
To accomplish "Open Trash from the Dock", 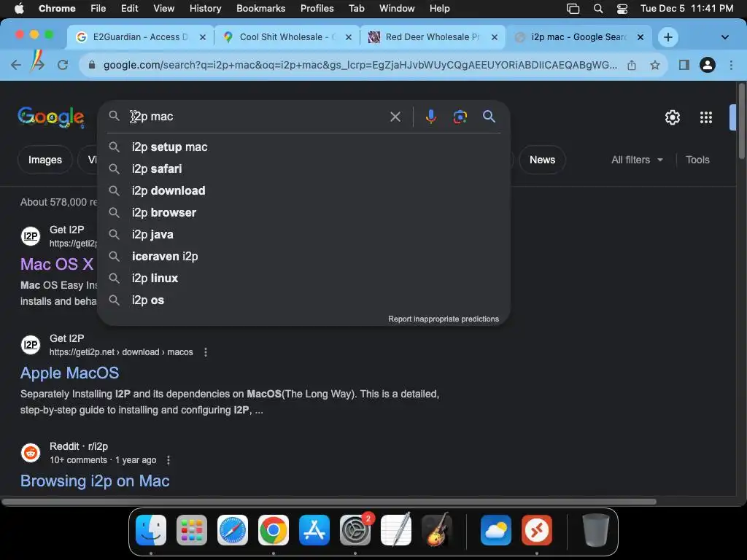I will pyautogui.click(x=595, y=530).
